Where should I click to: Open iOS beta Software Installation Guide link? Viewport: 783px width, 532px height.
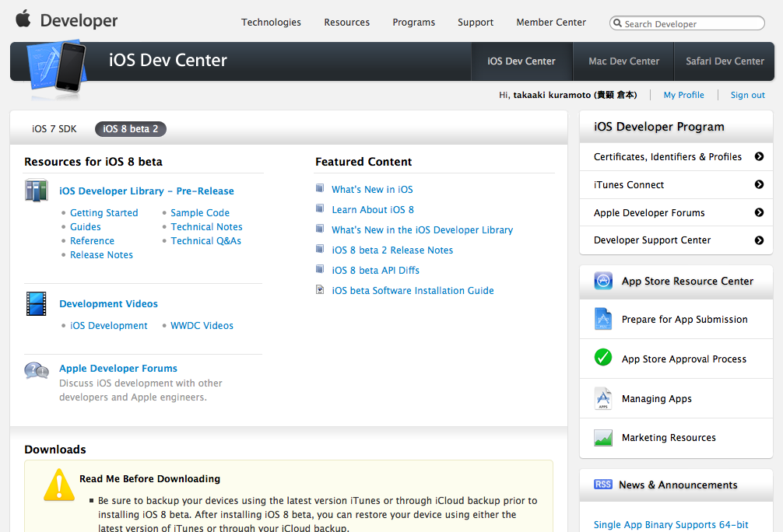(413, 290)
